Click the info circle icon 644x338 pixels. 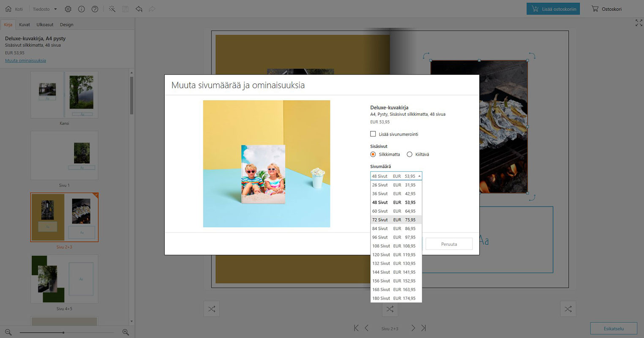(x=82, y=9)
